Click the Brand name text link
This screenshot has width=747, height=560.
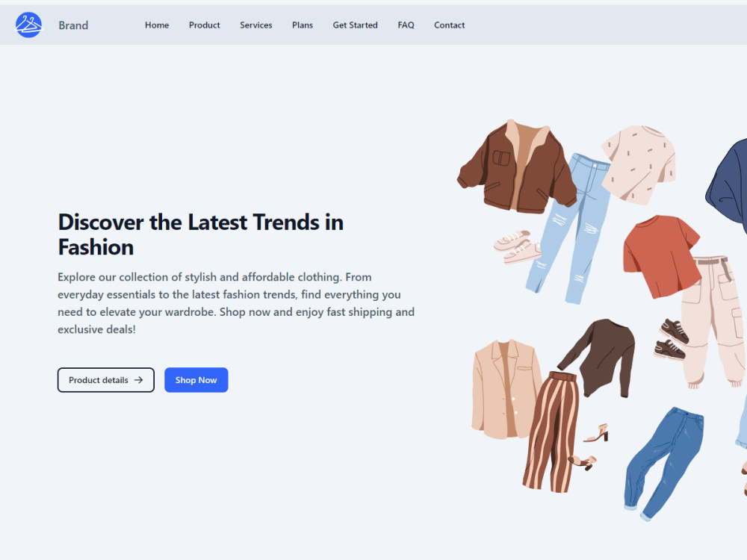coord(73,25)
